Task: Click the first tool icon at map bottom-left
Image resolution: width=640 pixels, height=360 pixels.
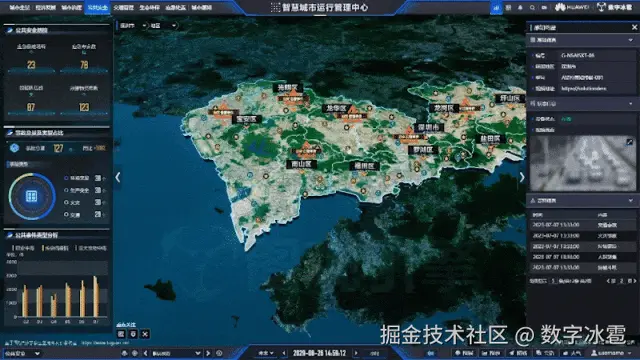Action: (121, 334)
